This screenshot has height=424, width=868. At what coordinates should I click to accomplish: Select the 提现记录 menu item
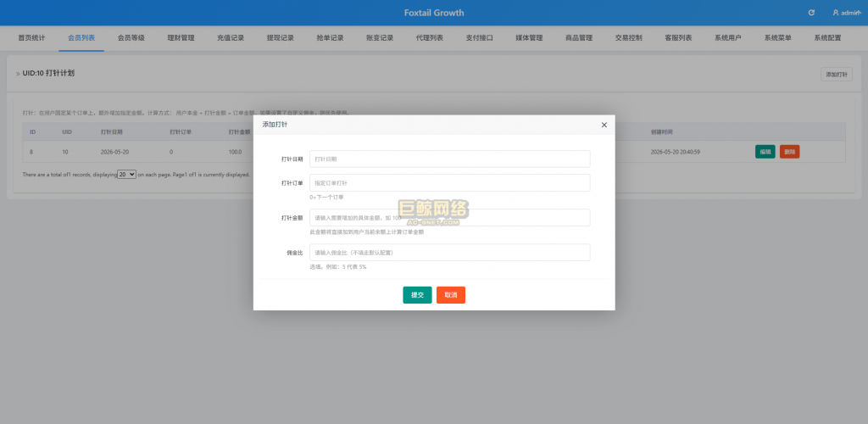point(281,38)
